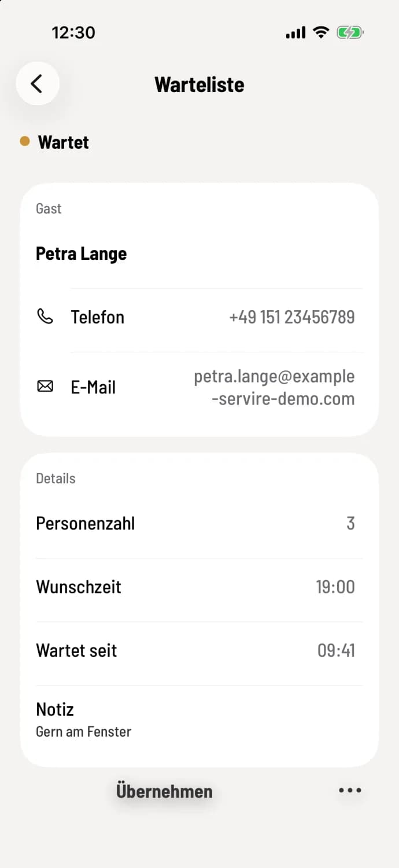The width and height of the screenshot is (399, 868).
Task: Tap the phone handset icon
Action: 45,317
